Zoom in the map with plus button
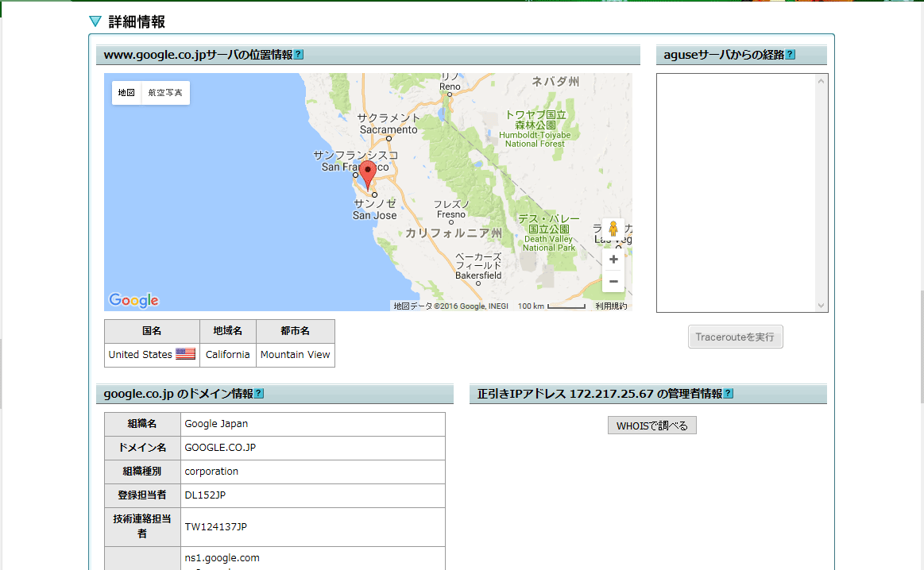The width and height of the screenshot is (924, 570). tap(613, 259)
